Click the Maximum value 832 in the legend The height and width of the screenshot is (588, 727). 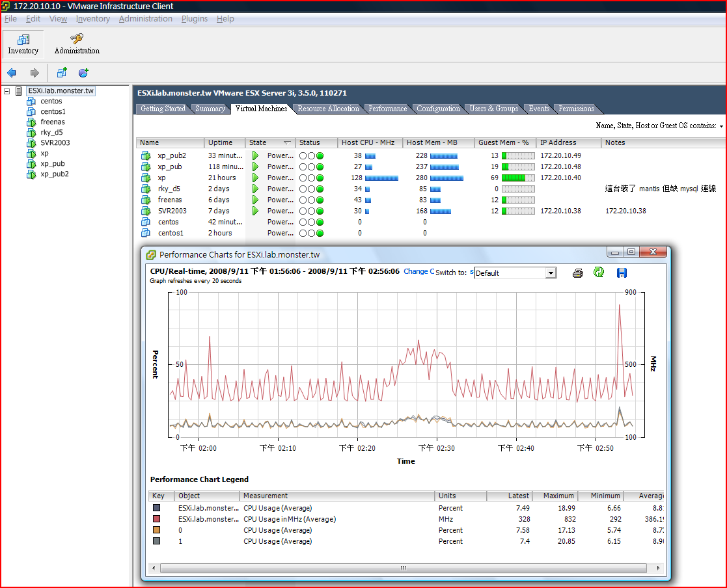coord(570,520)
